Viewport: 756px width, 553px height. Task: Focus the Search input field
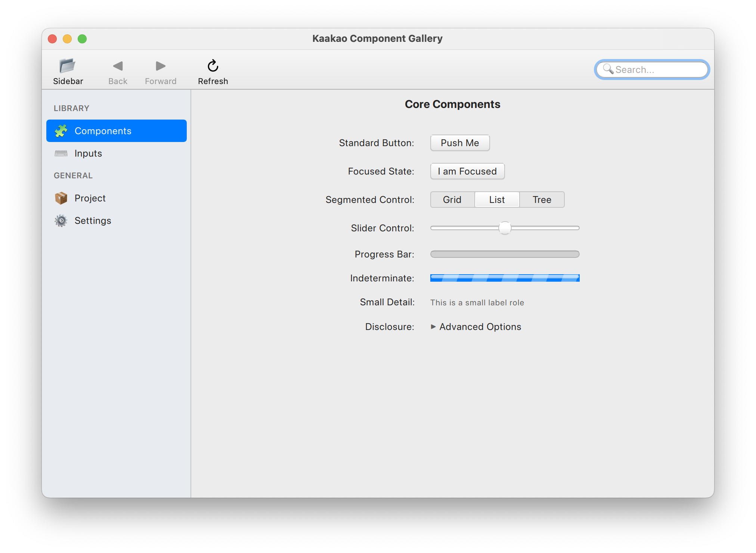coord(652,69)
